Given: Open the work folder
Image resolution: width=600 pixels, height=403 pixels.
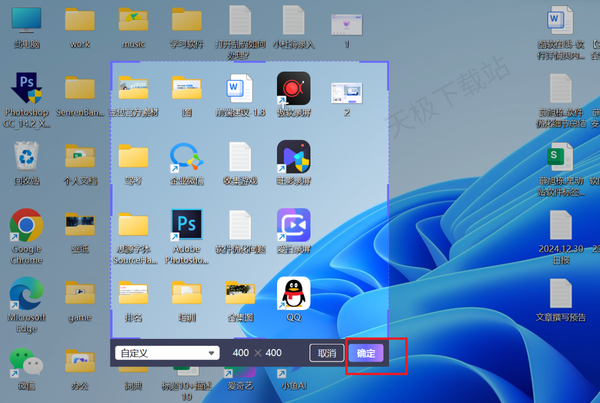Looking at the screenshot, I should (80, 20).
